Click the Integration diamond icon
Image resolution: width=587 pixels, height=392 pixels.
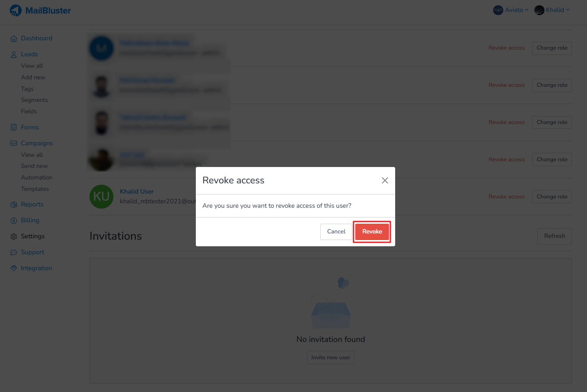13,268
